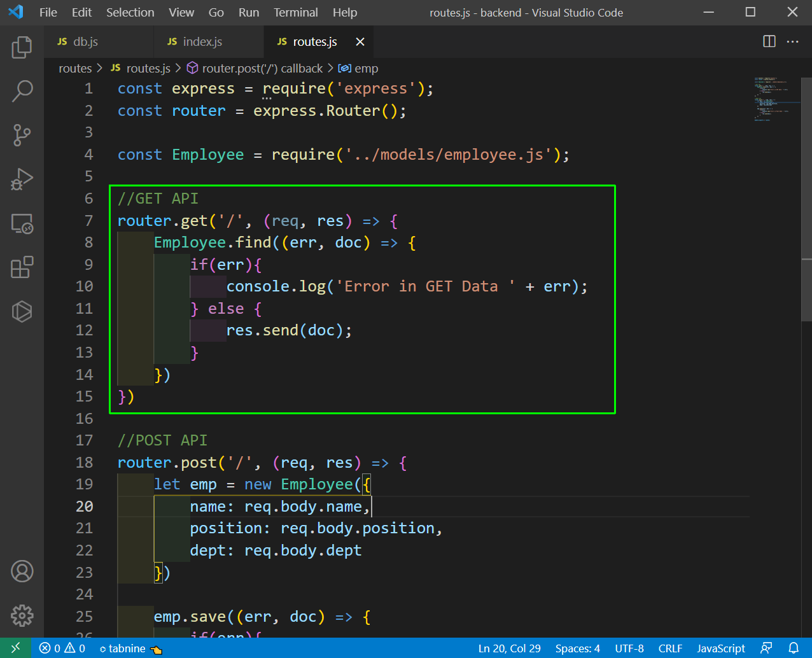This screenshot has height=658, width=812.
Task: Open the Explorer view in activity bar
Action: click(22, 47)
